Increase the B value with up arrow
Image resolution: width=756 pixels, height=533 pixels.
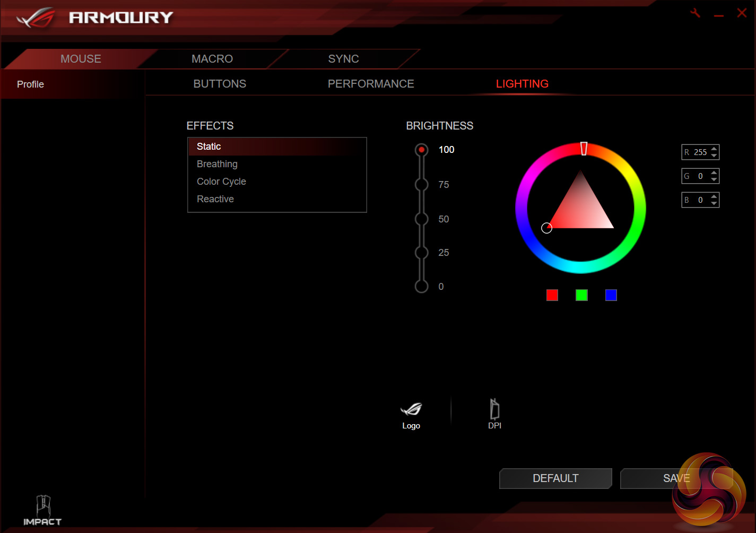714,196
